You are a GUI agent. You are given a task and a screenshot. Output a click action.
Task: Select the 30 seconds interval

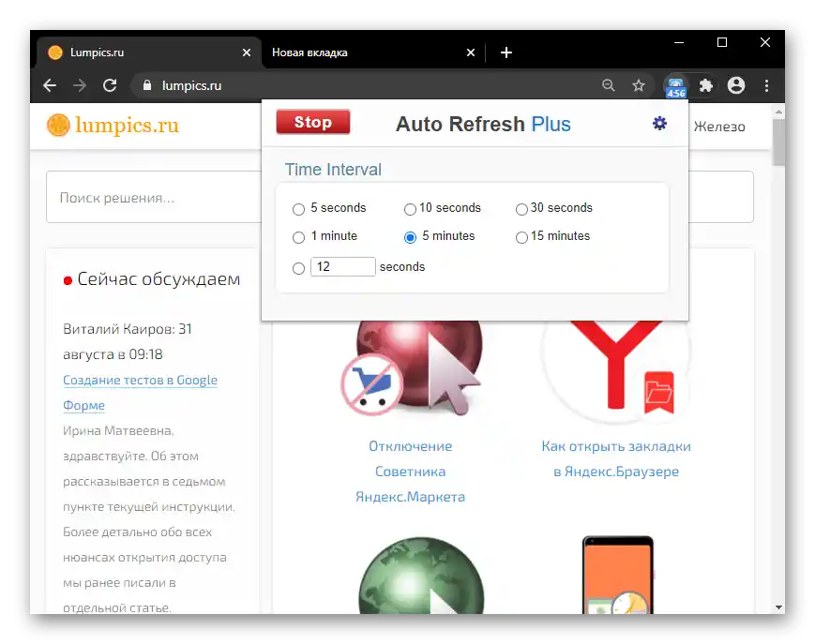click(x=521, y=209)
